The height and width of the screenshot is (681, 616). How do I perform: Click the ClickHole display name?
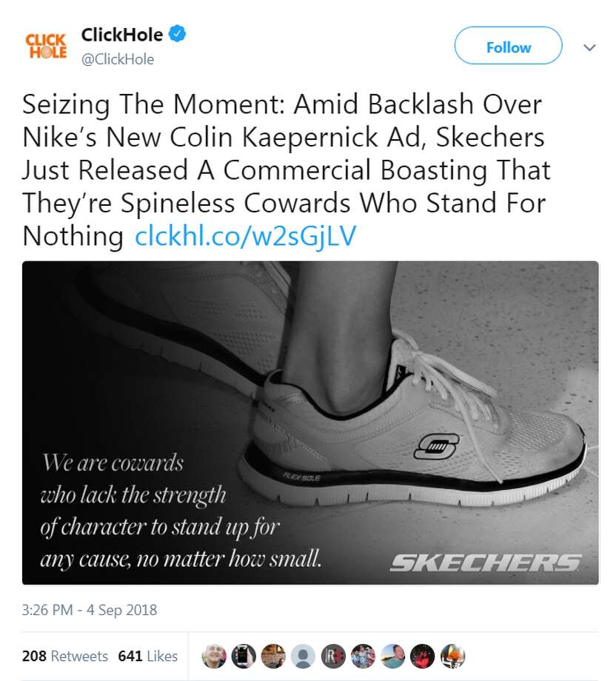click(120, 33)
